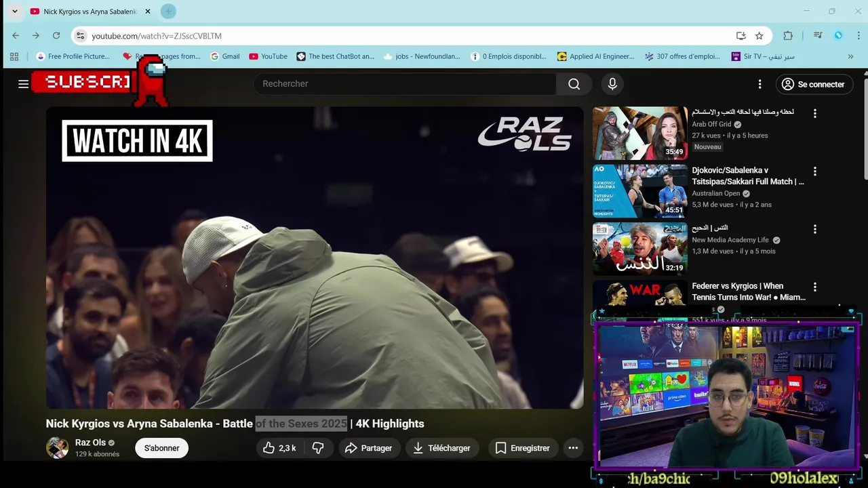Click the 1,3 M de vues text
The image size is (868, 488).
(x=713, y=251)
